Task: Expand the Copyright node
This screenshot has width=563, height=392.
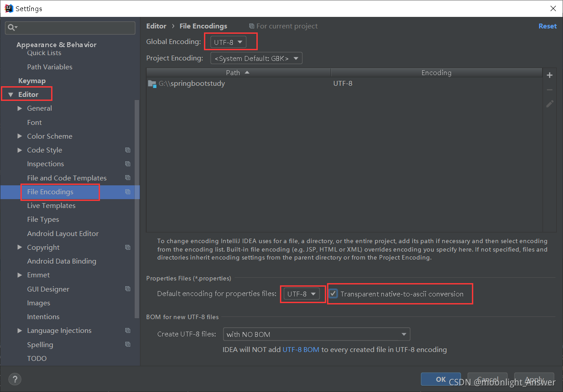Action: [x=20, y=248]
